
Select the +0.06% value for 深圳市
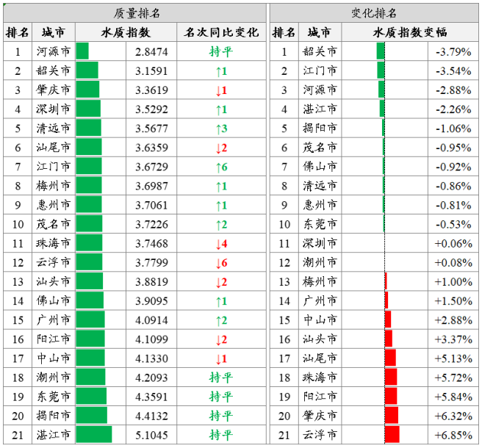click(x=453, y=243)
